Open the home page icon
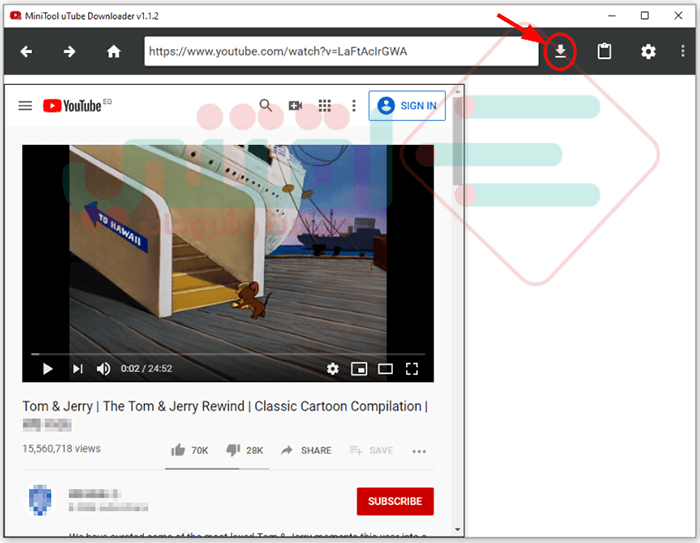Image resolution: width=700 pixels, height=543 pixels. [x=113, y=52]
